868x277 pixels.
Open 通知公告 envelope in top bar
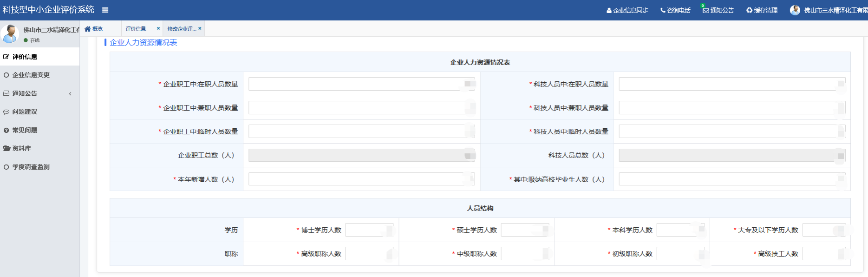click(x=706, y=10)
